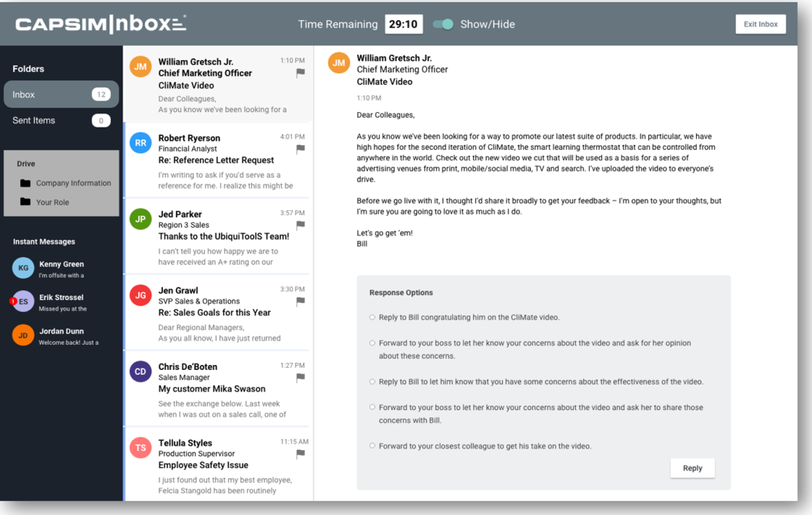Flag the William Gretsch Jr. CliMate Video email

[300, 73]
